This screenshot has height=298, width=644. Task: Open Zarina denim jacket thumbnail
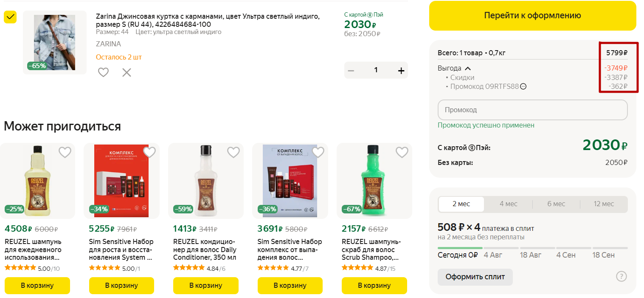55,43
